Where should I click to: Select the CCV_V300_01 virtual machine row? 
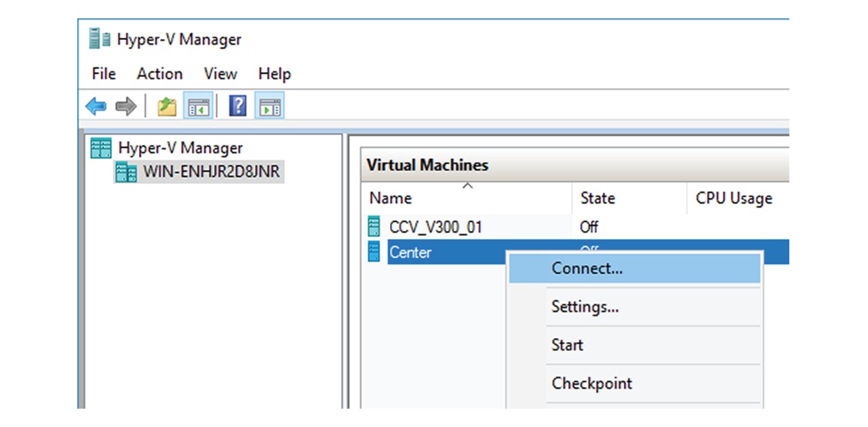pos(575,226)
